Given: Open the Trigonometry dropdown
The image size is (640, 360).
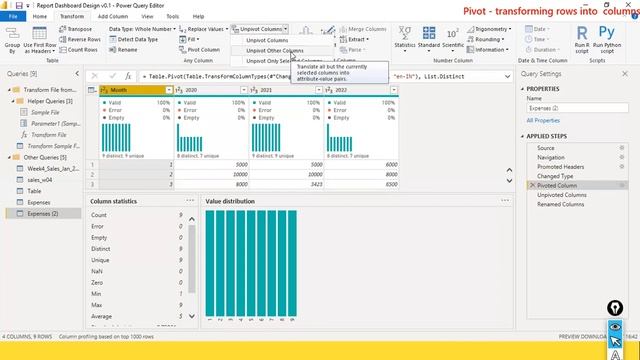Looking at the screenshot, I should 489,29.
